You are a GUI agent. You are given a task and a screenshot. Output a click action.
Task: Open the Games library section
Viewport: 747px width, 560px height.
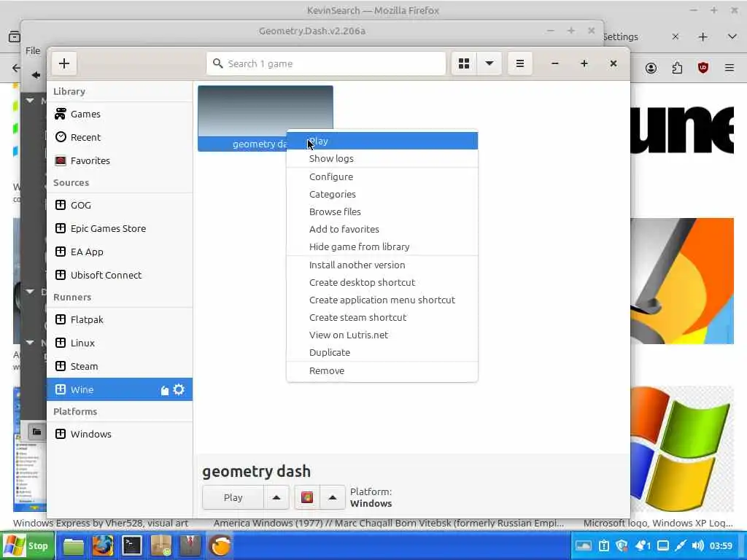click(120, 114)
